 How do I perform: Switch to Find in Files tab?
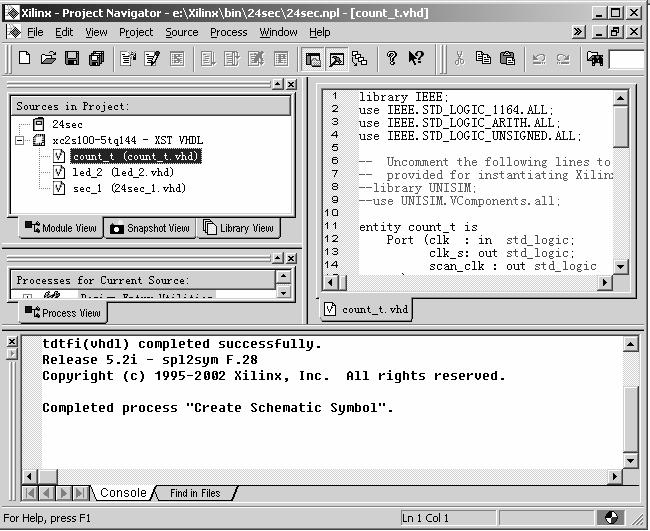195,493
